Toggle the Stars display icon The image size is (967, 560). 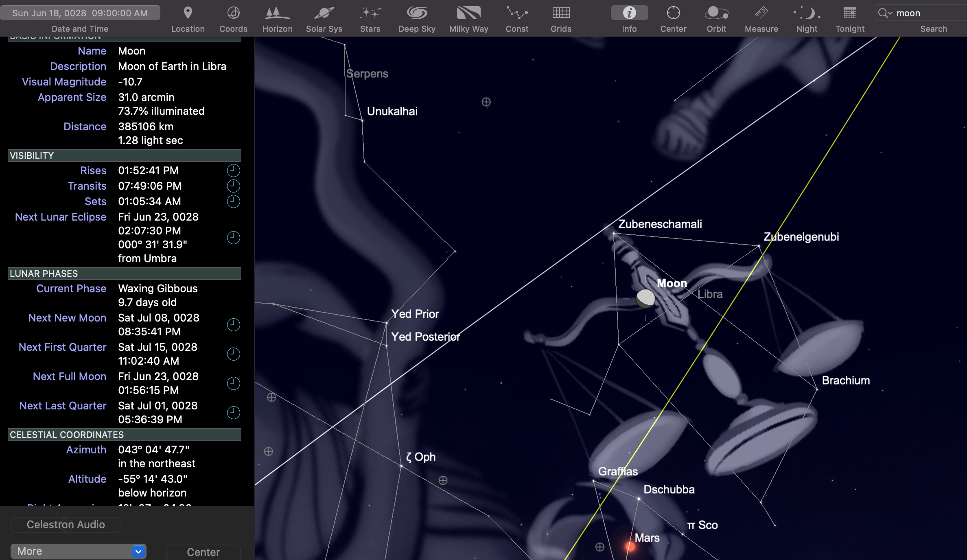click(x=370, y=13)
